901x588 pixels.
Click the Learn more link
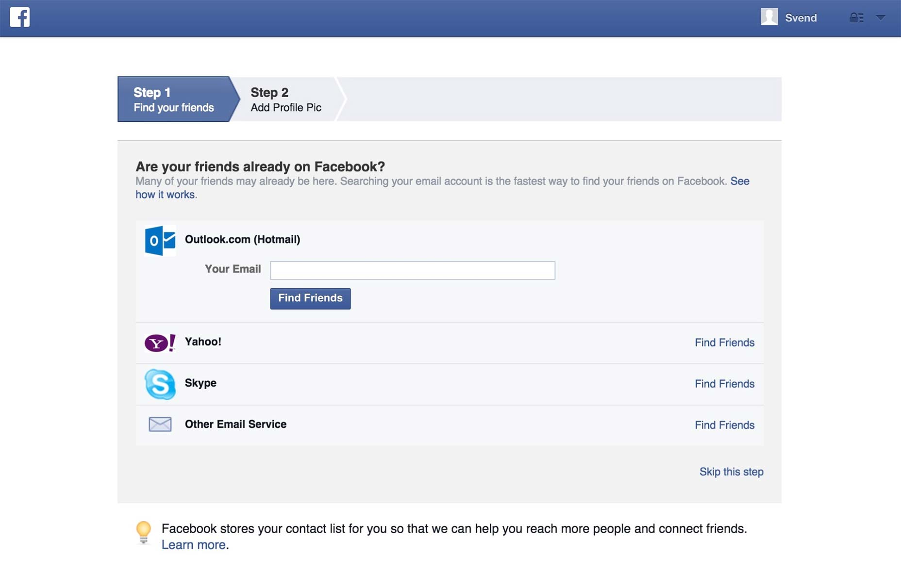click(x=193, y=545)
